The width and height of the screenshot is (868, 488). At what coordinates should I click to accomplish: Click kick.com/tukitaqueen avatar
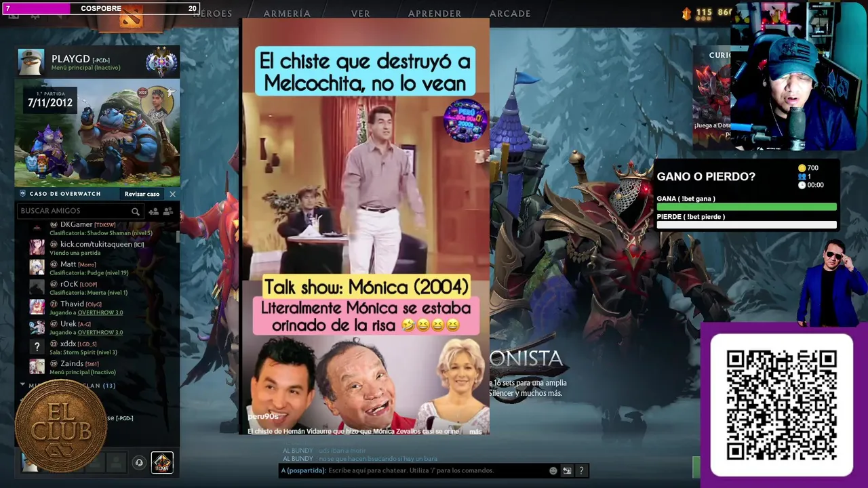[x=37, y=247]
